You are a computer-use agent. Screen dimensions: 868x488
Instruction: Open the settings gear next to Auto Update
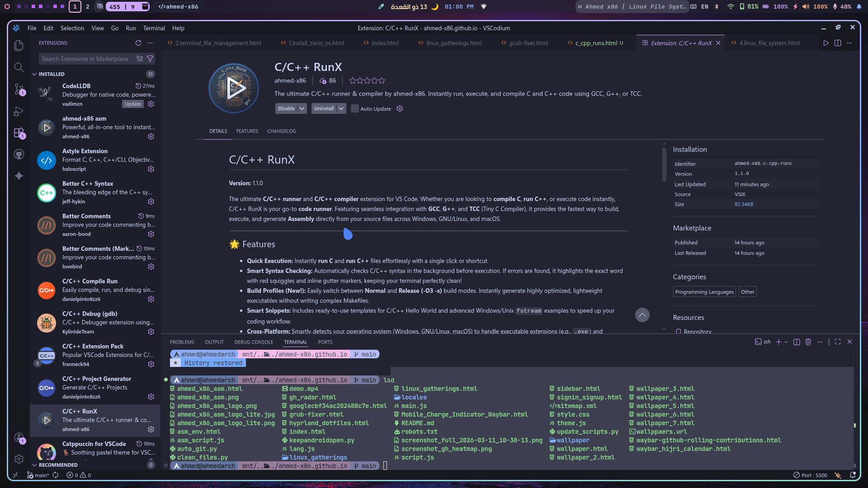tap(400, 108)
